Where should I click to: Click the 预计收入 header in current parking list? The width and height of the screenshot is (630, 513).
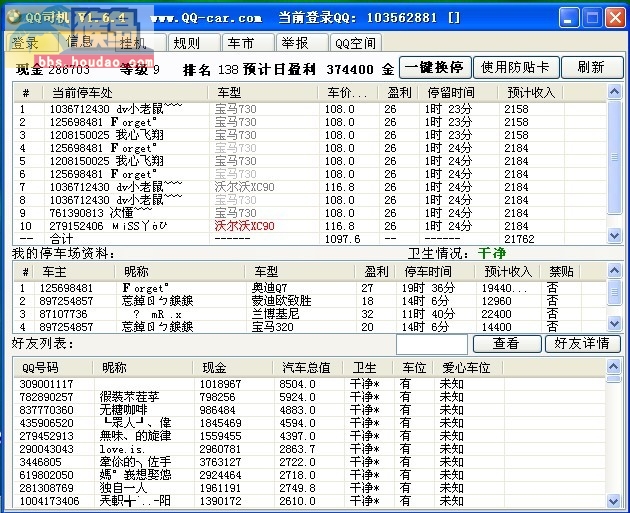(530, 93)
